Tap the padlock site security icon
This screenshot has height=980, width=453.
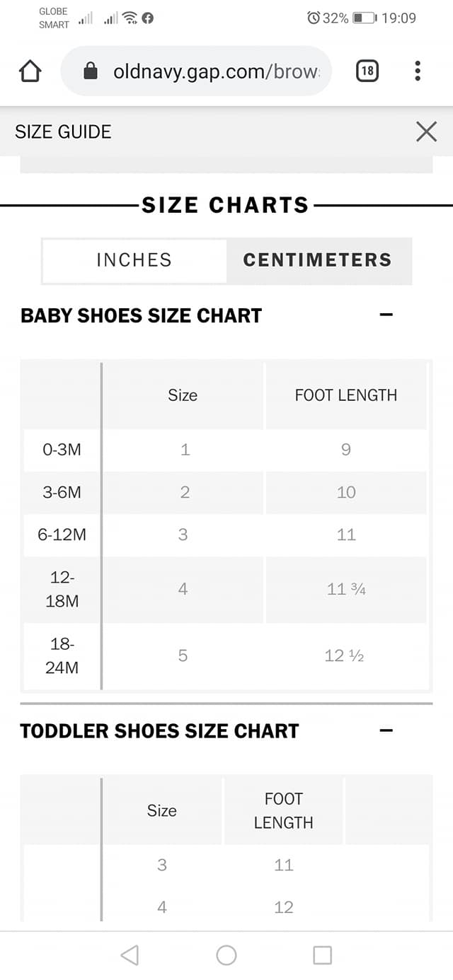click(x=91, y=71)
